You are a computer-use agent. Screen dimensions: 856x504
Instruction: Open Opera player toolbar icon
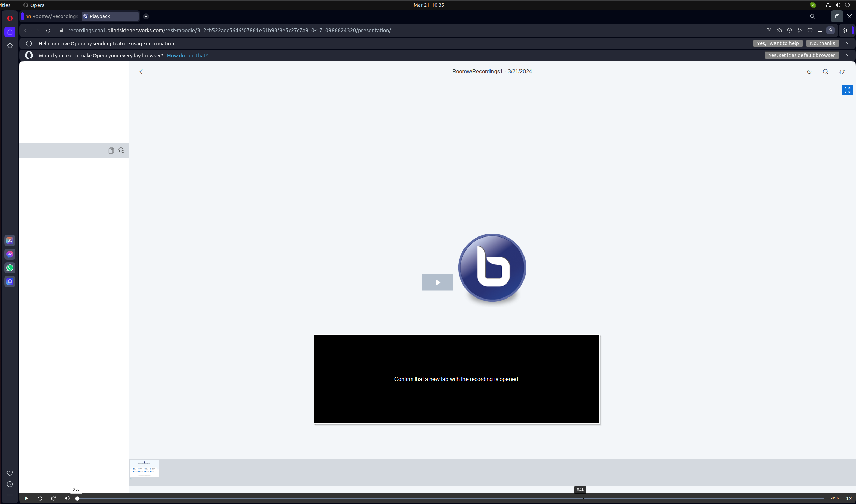pos(800,31)
